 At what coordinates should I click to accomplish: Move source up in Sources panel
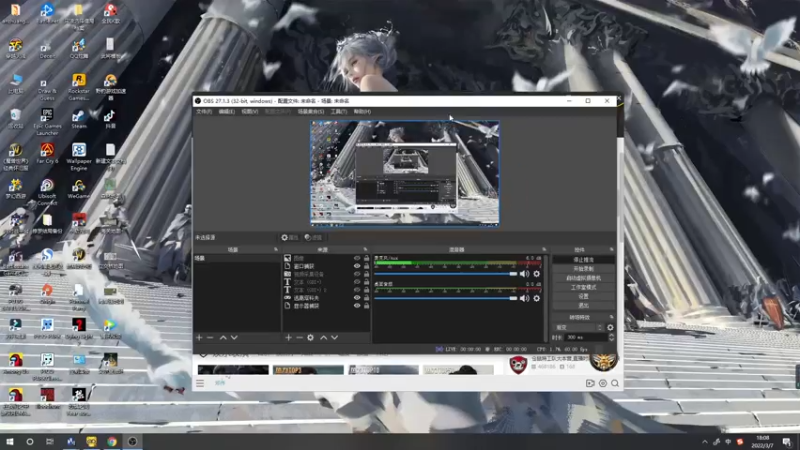[x=323, y=337]
